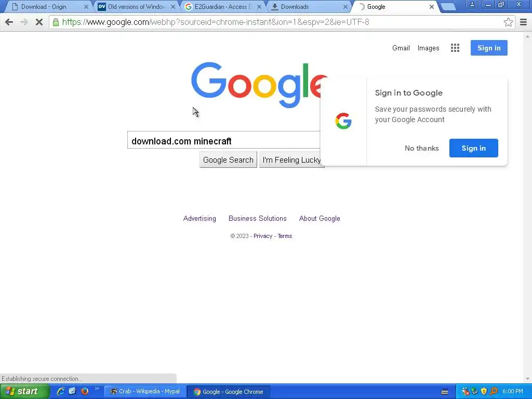Dismiss popup with No thanks
This screenshot has width=532, height=399.
tap(422, 148)
